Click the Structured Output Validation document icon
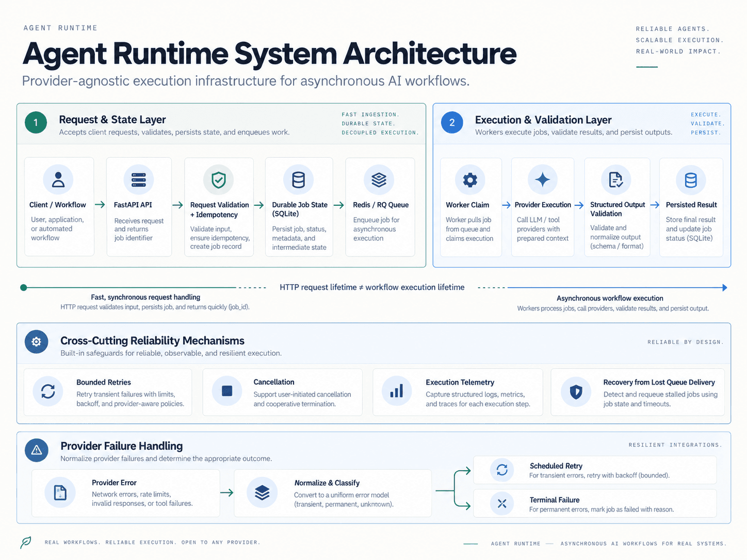Image resolution: width=747 pixels, height=560 pixels. point(616,179)
